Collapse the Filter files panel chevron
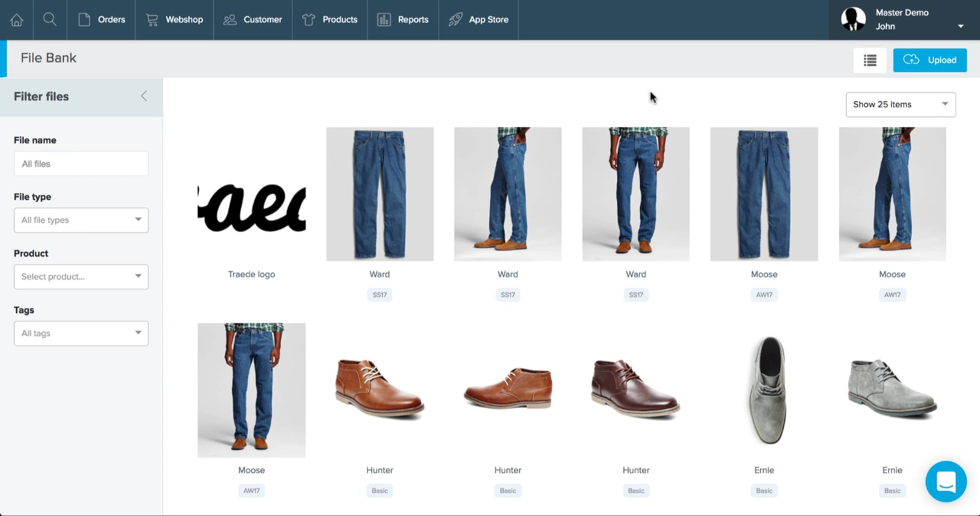The height and width of the screenshot is (516, 980). pyautogui.click(x=144, y=96)
